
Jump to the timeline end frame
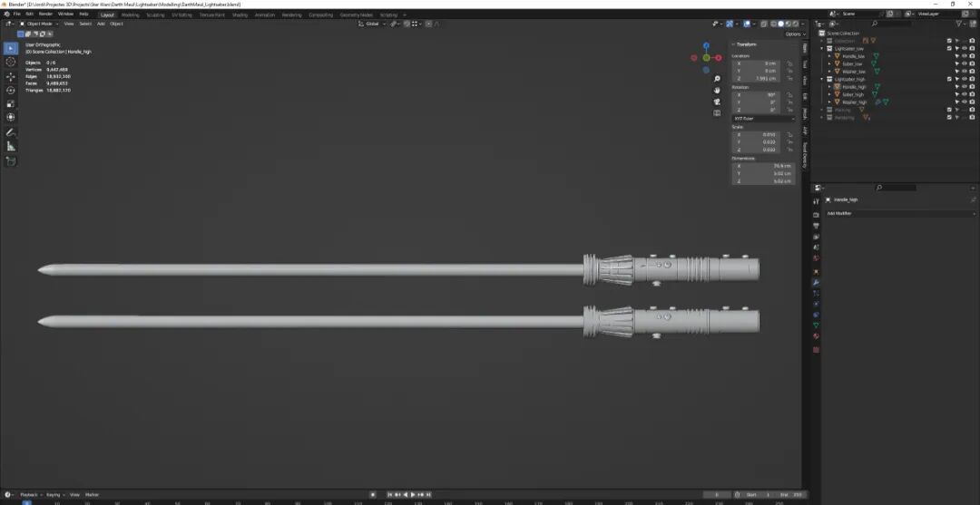click(x=428, y=494)
